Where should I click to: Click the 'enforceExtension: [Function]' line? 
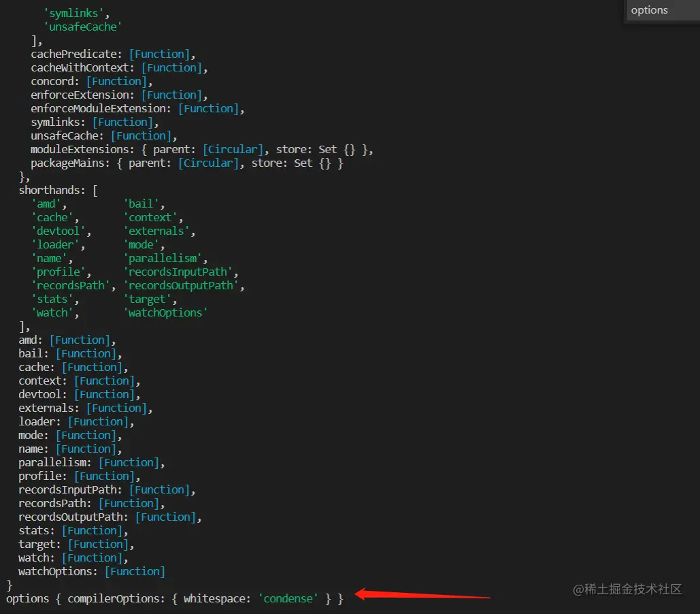point(119,95)
